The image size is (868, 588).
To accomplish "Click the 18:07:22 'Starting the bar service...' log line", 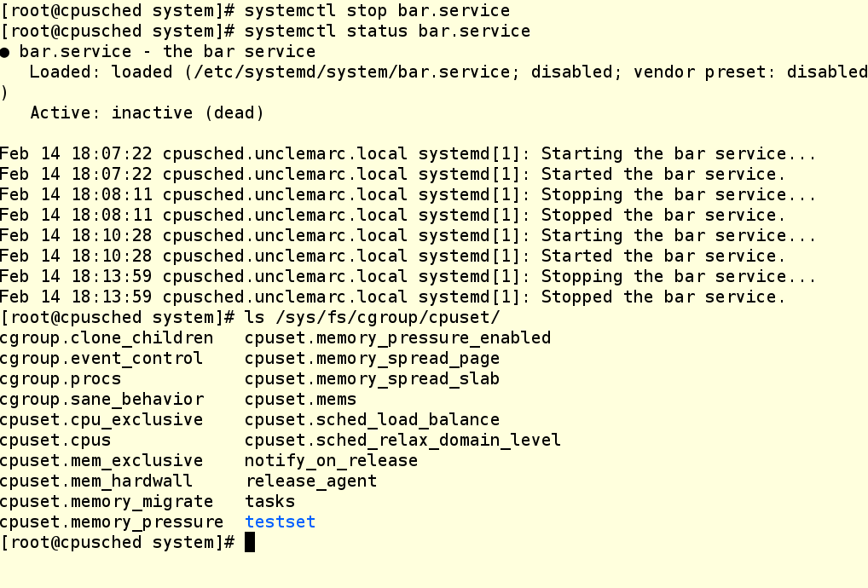I will click(x=408, y=153).
